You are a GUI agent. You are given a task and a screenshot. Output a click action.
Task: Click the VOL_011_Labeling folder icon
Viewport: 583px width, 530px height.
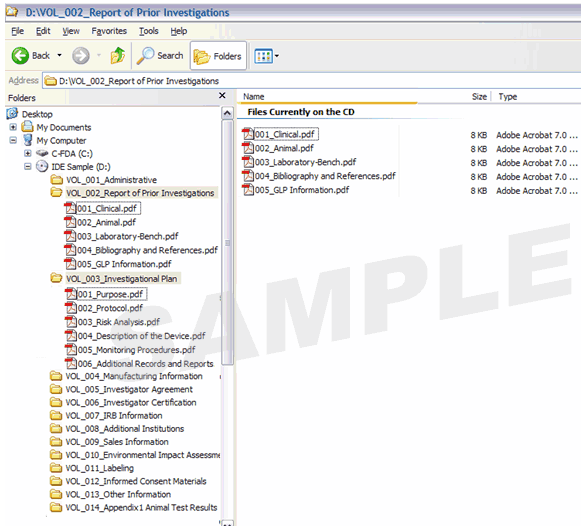point(56,468)
